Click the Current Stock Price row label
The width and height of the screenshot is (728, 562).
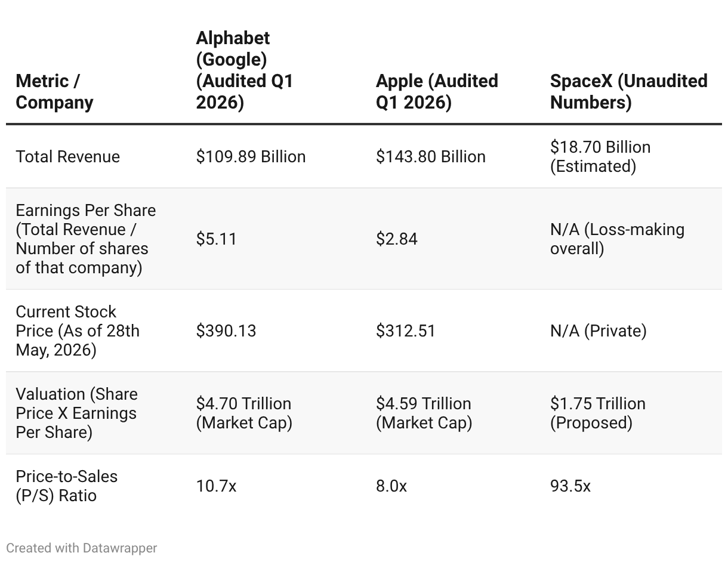point(78,331)
